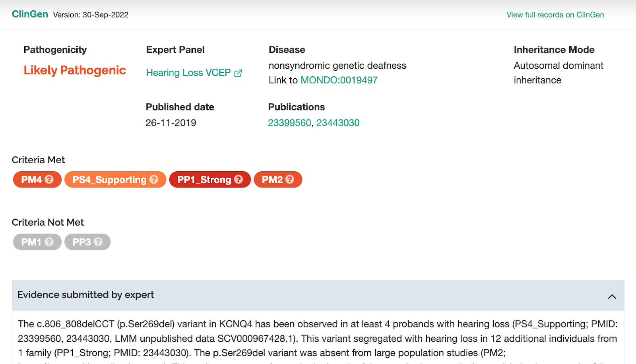Viewport: 636px width, 364px height.
Task: Open Hearing Loss VCEP expert panel link
Action: 188,73
